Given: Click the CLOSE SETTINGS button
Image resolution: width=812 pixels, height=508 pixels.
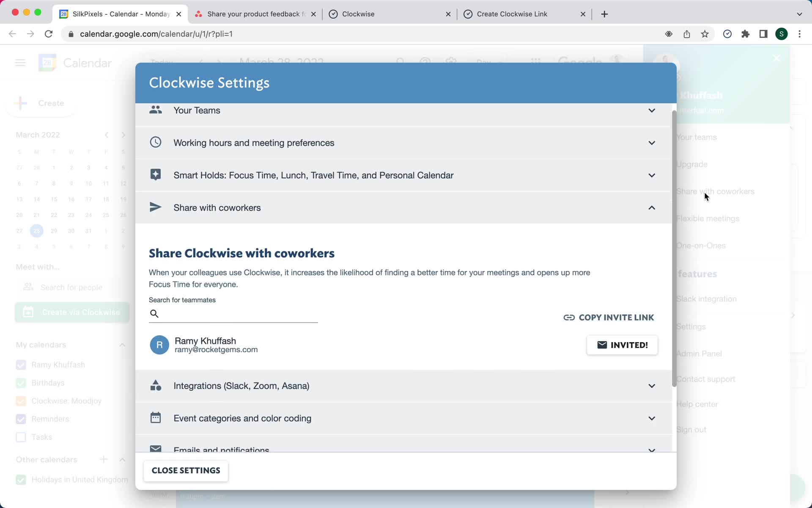Looking at the screenshot, I should [x=185, y=470].
